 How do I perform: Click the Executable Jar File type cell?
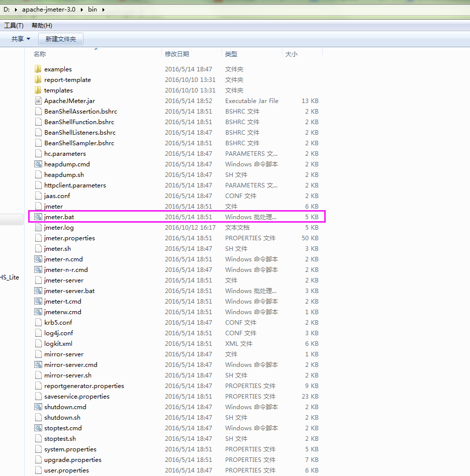click(252, 101)
